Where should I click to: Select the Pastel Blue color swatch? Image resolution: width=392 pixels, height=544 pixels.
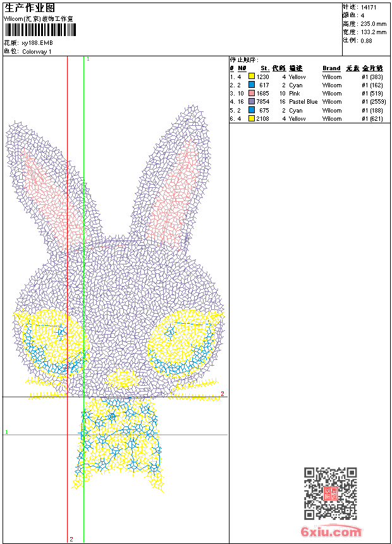click(x=252, y=102)
